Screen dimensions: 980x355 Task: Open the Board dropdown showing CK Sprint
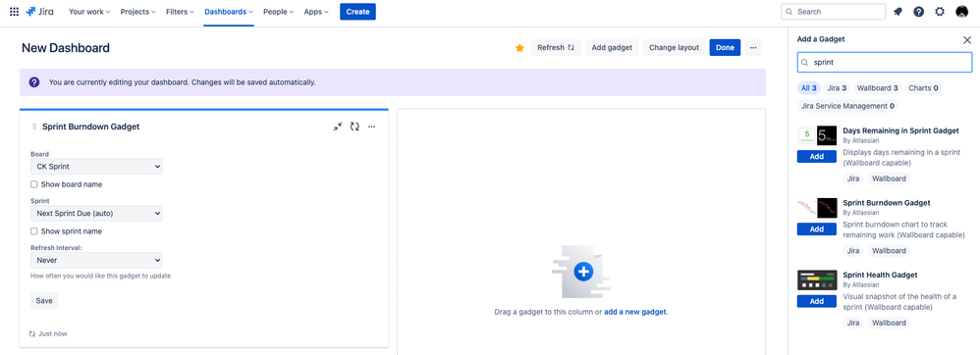[96, 167]
